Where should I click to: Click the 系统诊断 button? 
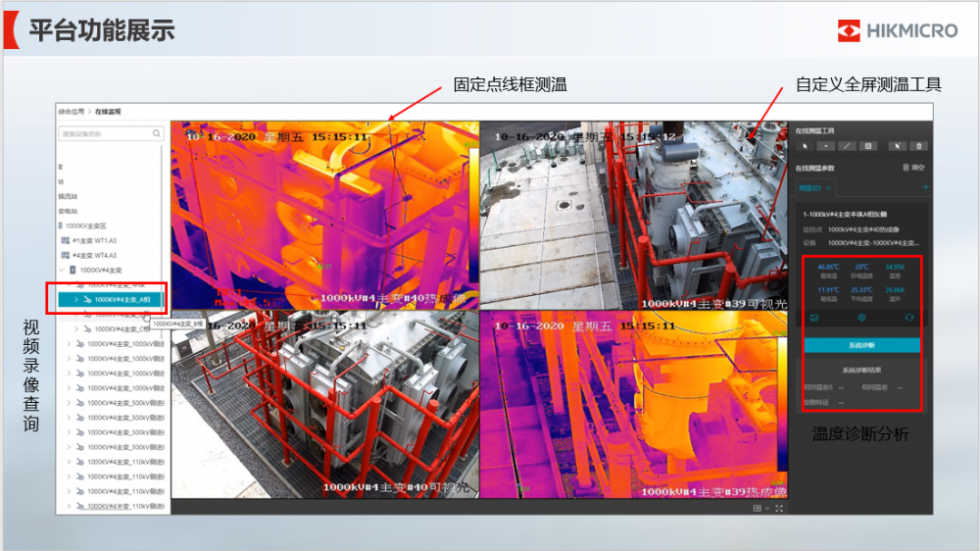click(x=861, y=345)
